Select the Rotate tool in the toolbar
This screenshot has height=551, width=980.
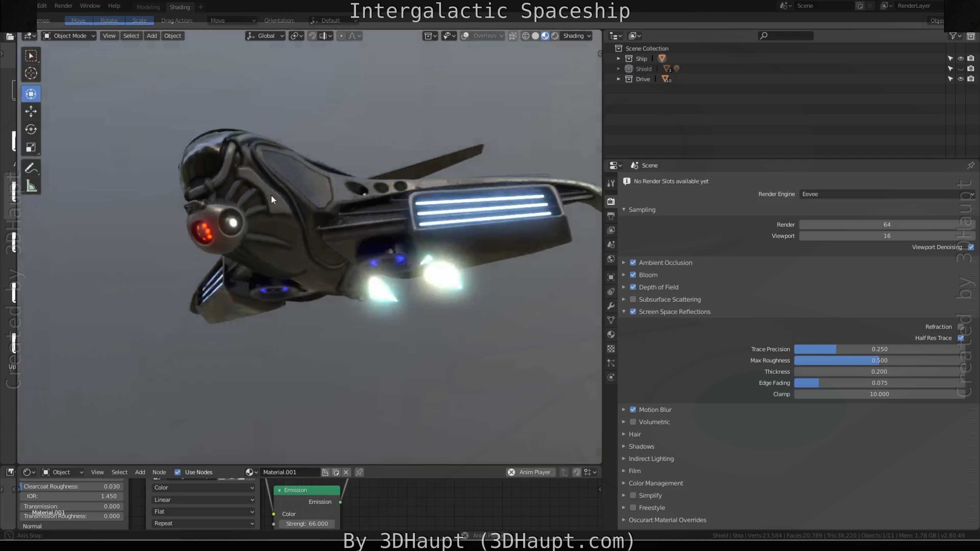[x=31, y=129]
